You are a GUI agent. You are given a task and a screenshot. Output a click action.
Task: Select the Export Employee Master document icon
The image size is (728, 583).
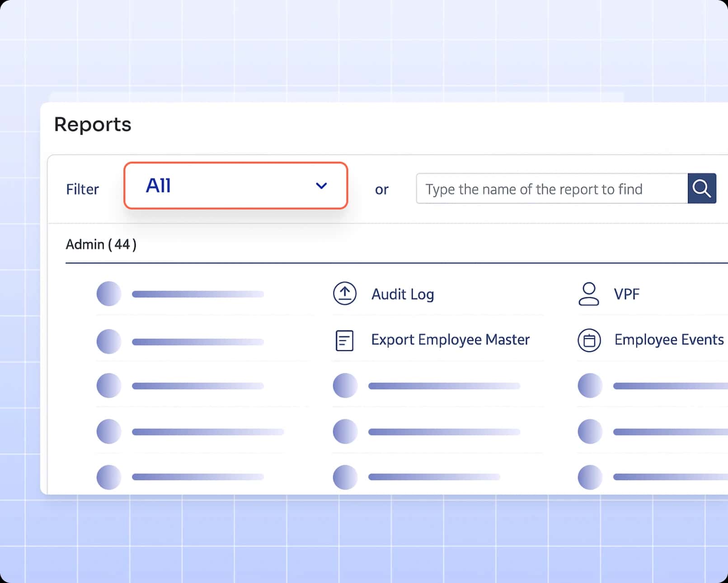pos(344,340)
